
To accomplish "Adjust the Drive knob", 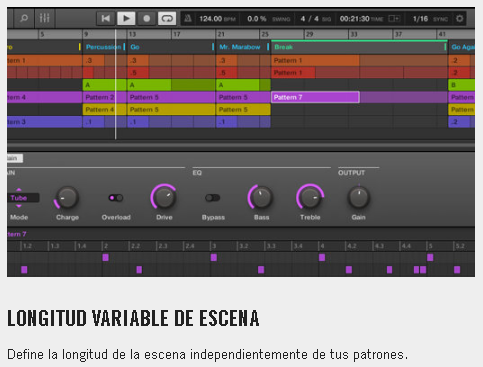I will coord(164,197).
